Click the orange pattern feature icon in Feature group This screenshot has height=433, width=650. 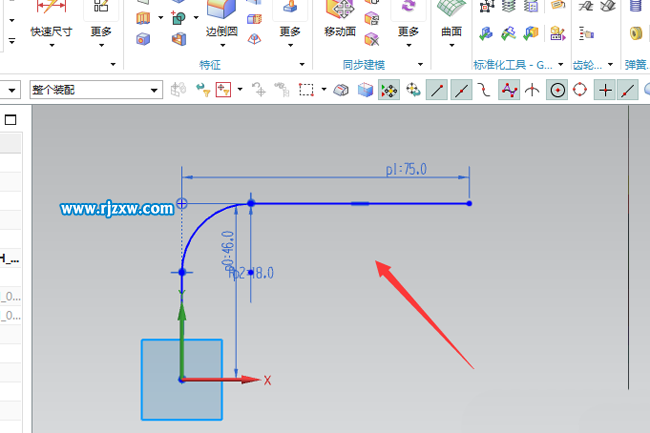pyautogui.click(x=143, y=18)
